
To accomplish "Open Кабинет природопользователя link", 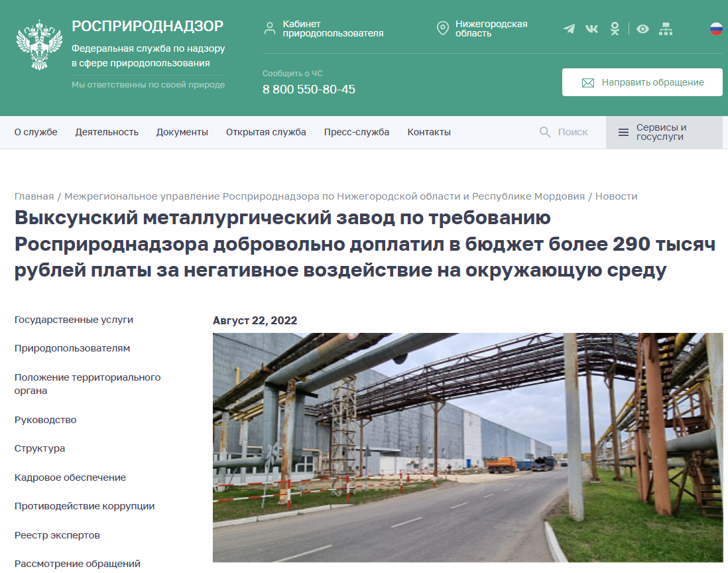I will click(x=333, y=29).
